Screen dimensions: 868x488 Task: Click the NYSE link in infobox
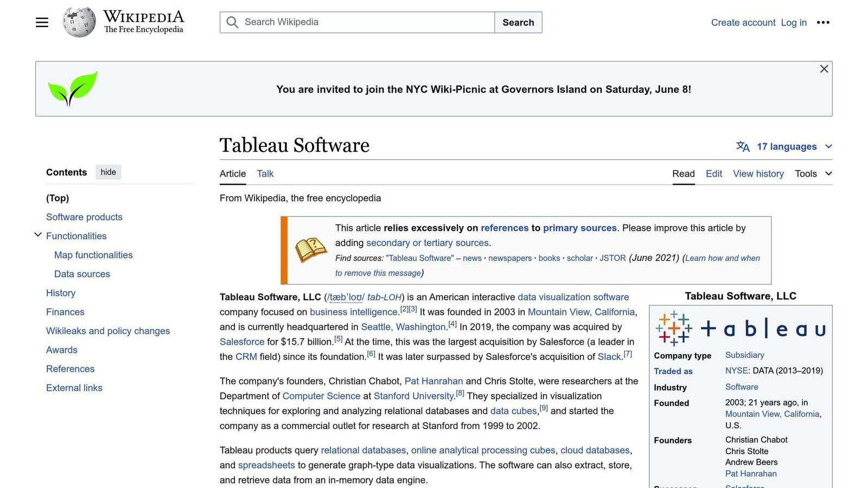pyautogui.click(x=738, y=371)
